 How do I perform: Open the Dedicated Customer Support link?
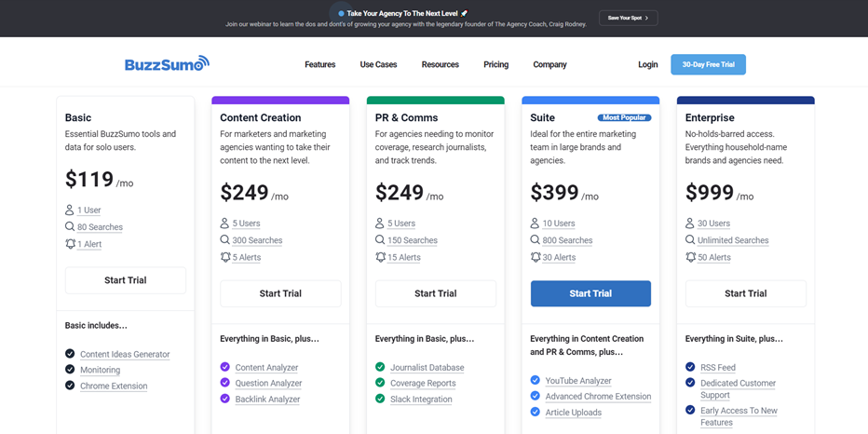coord(738,389)
